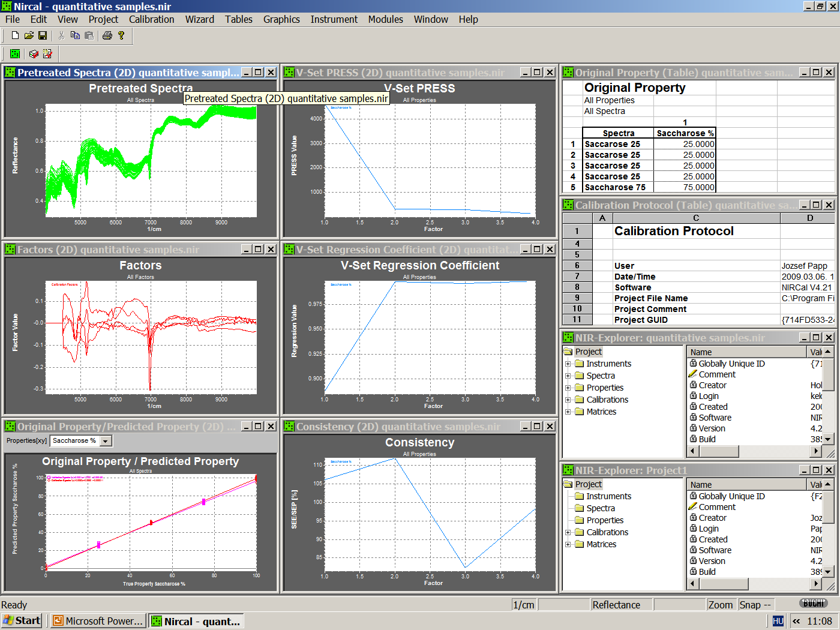Open the Wizard menu

coord(200,19)
